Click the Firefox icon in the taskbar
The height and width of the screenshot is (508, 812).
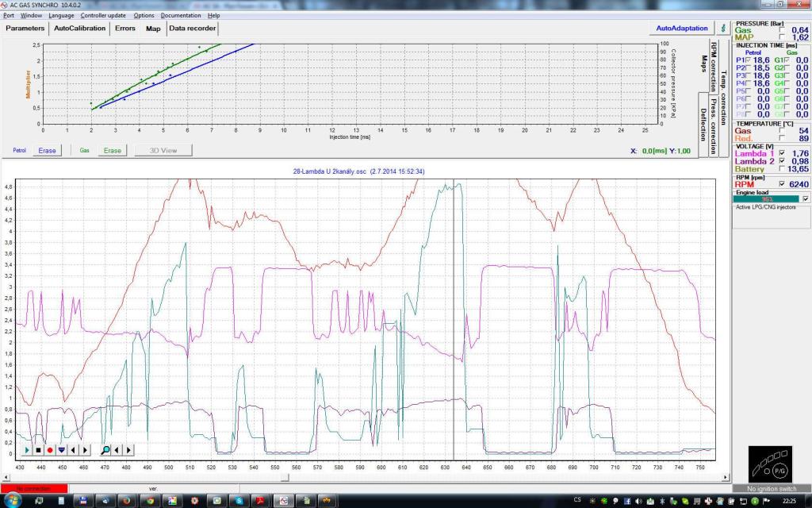(x=125, y=501)
